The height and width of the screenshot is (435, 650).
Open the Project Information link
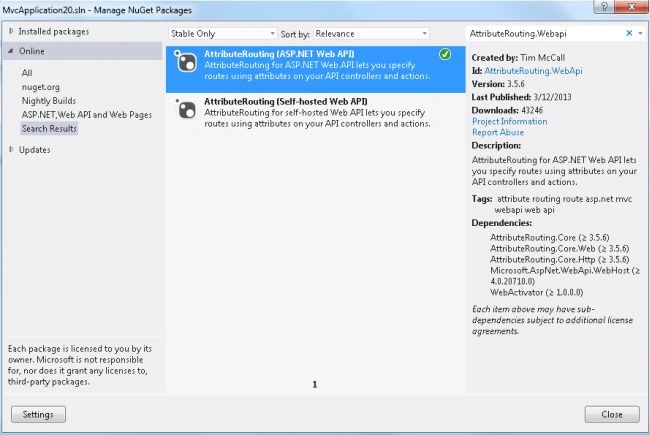[x=509, y=122]
